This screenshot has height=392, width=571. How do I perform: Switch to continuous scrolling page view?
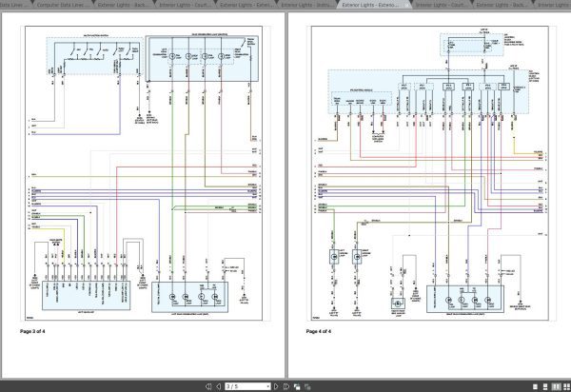click(545, 387)
